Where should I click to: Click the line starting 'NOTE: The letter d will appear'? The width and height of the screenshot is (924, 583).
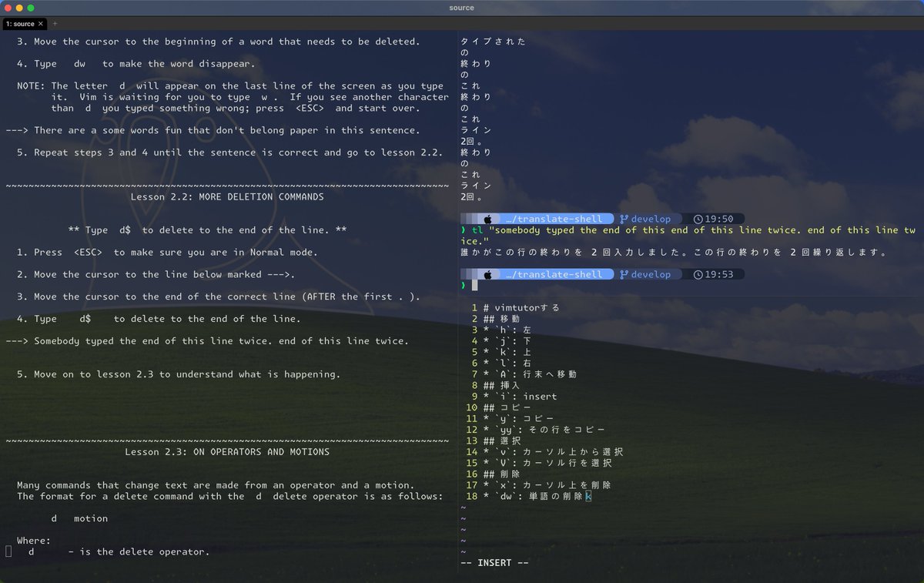coord(230,86)
